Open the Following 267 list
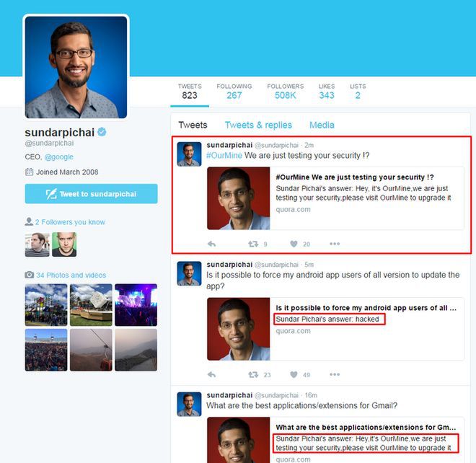 coord(234,92)
